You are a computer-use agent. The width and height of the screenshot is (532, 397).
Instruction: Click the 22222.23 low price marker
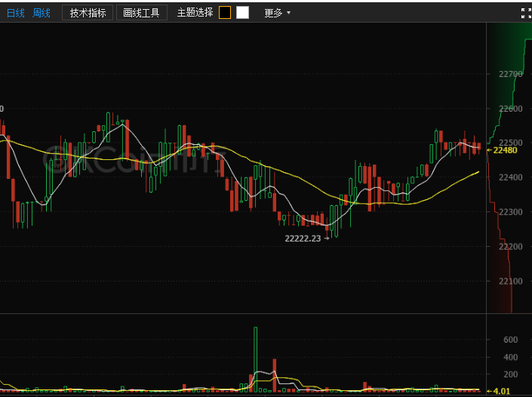coord(303,239)
